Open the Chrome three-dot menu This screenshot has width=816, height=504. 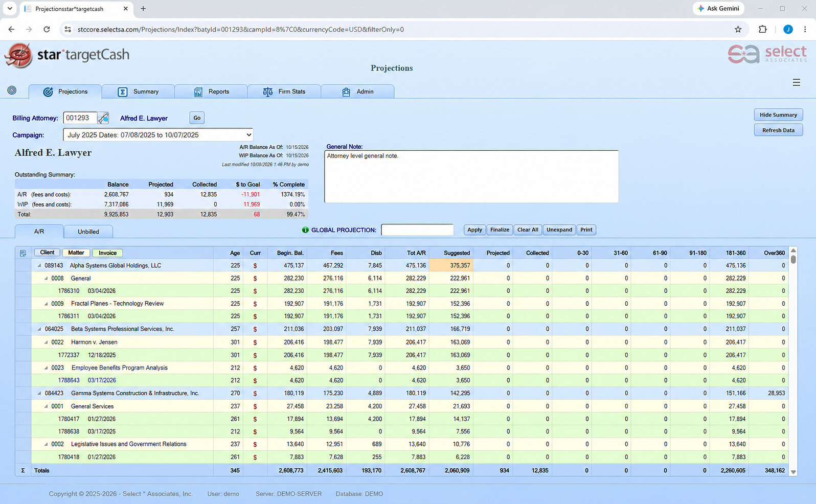pos(805,29)
